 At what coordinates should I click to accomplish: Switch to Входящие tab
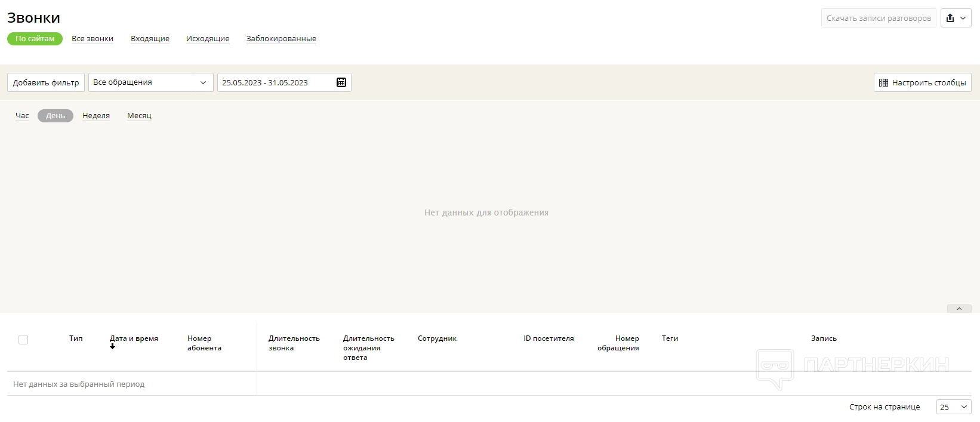point(150,39)
